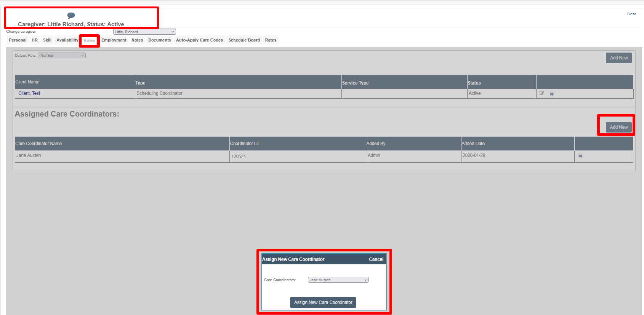Click the Assign New Care Coordinator button
The width and height of the screenshot is (644, 315).
pos(323,302)
